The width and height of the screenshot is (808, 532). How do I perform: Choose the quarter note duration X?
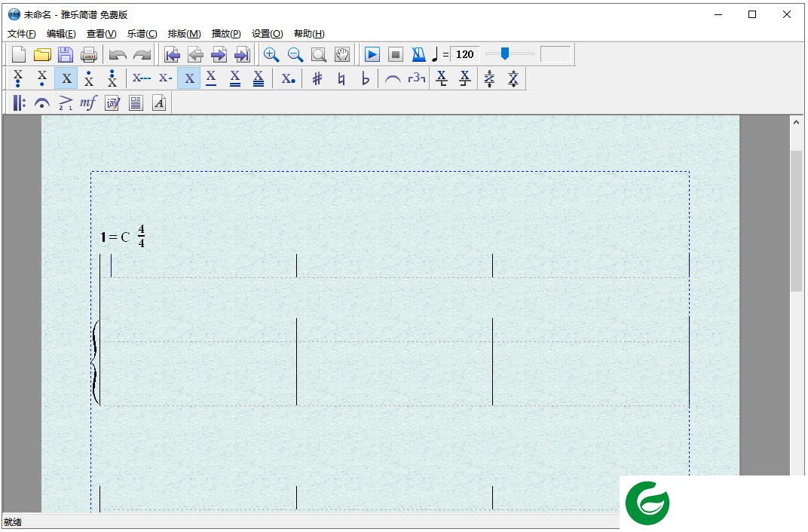(189, 78)
